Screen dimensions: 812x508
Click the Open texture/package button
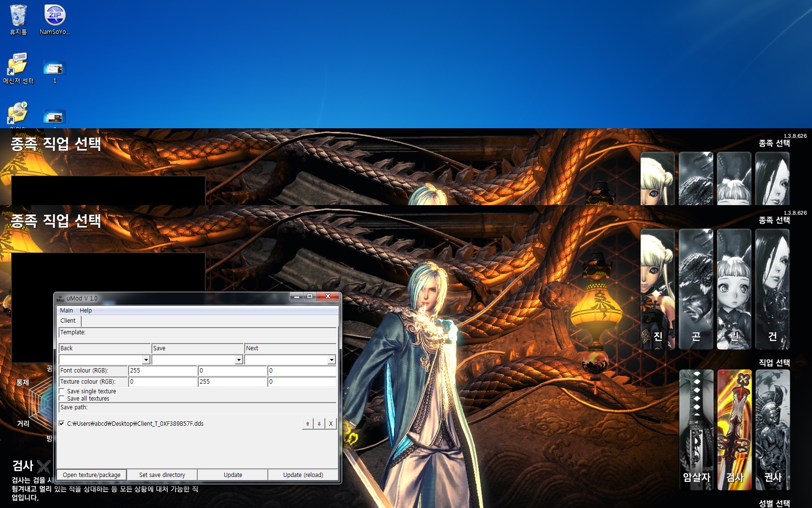click(91, 475)
